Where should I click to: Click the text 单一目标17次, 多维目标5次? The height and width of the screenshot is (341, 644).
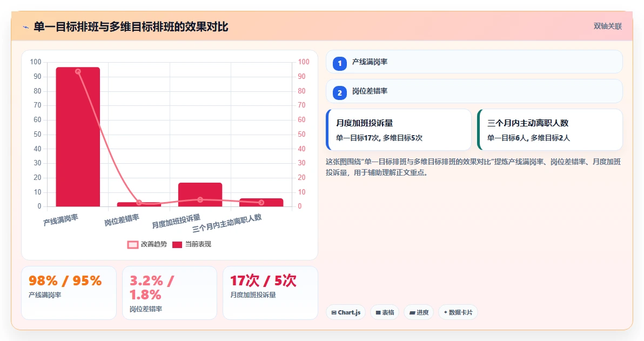[x=379, y=138]
